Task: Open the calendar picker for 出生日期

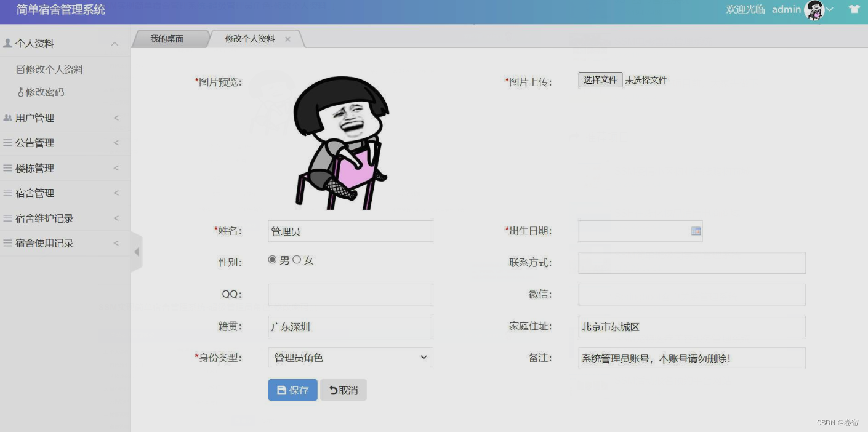Action: 696,231
